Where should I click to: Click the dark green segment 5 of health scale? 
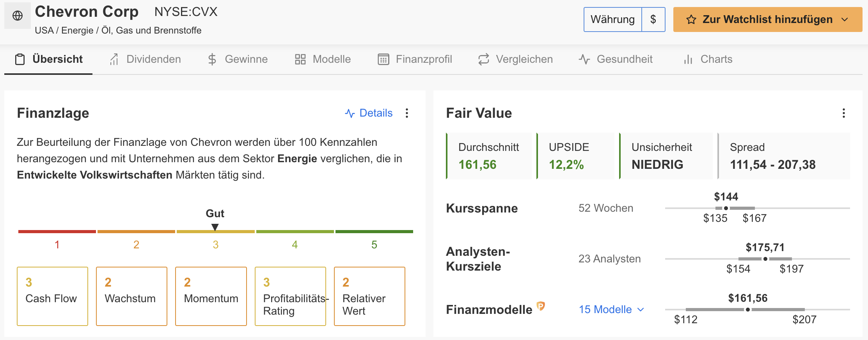(374, 232)
